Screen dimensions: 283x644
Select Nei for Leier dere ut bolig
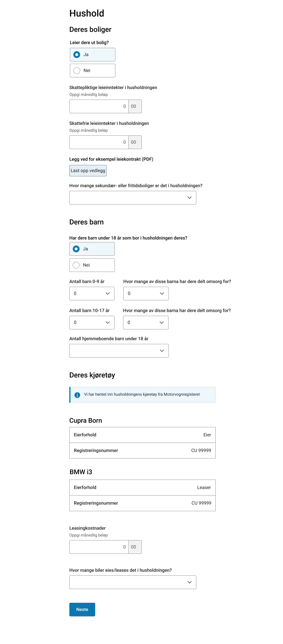pos(92,71)
